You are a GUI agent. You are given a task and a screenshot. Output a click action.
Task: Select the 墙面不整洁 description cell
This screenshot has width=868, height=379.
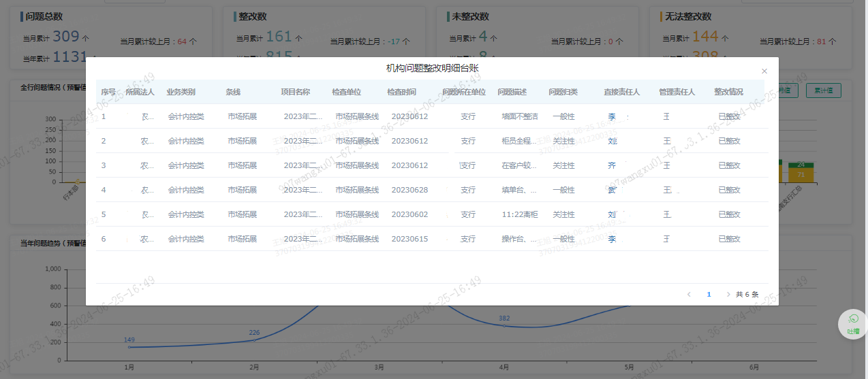coord(520,116)
